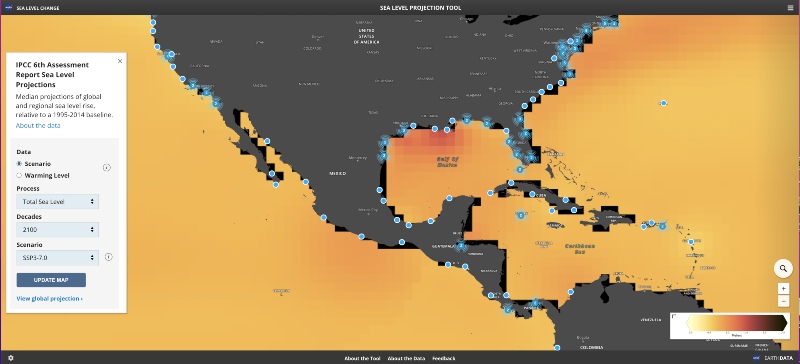800x364 pixels.
Task: Open the hamburger menu in the header
Action: [790, 8]
